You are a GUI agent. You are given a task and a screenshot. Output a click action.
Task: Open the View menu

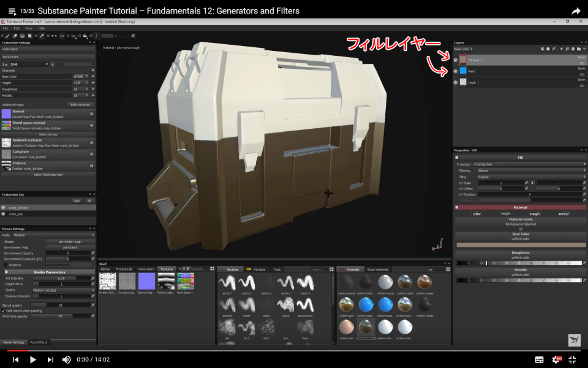click(29, 28)
